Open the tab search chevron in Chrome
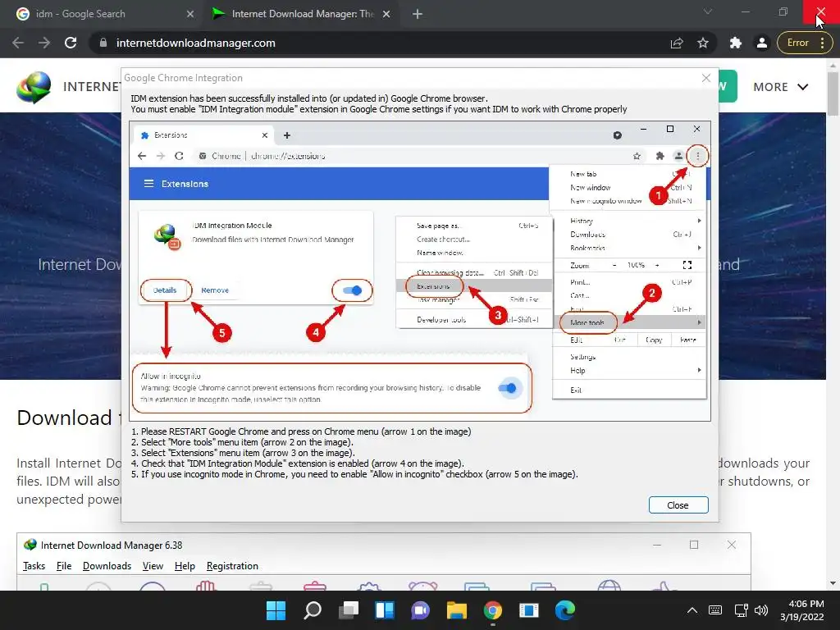Image resolution: width=840 pixels, height=630 pixels. [708, 11]
